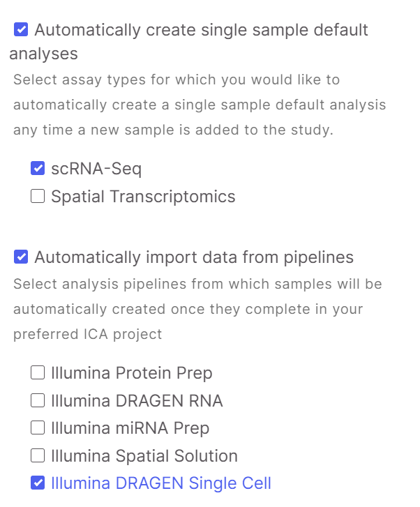
Task: Uncheck the 'Automatically import data from pipelines' checkbox
Action: [x=21, y=257]
